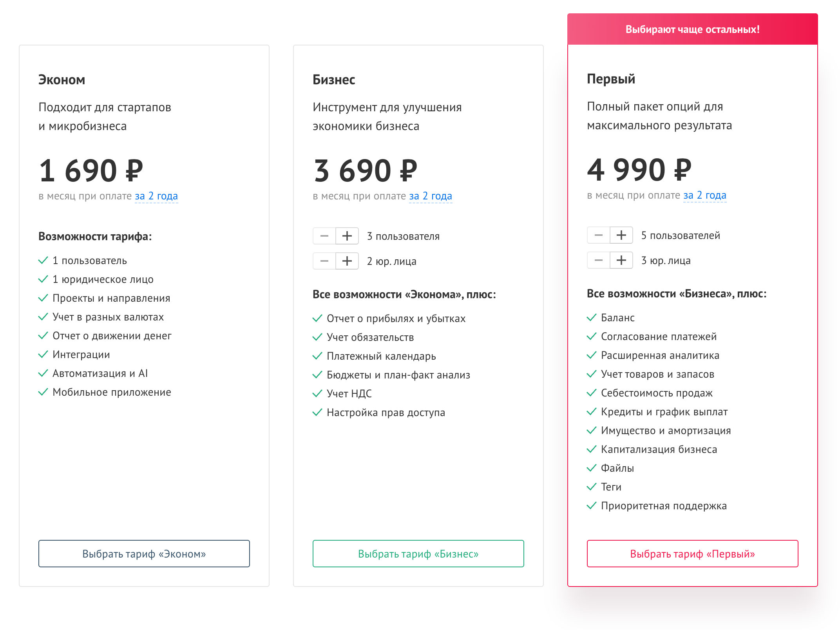Increase user count on Первый plan

[621, 235]
